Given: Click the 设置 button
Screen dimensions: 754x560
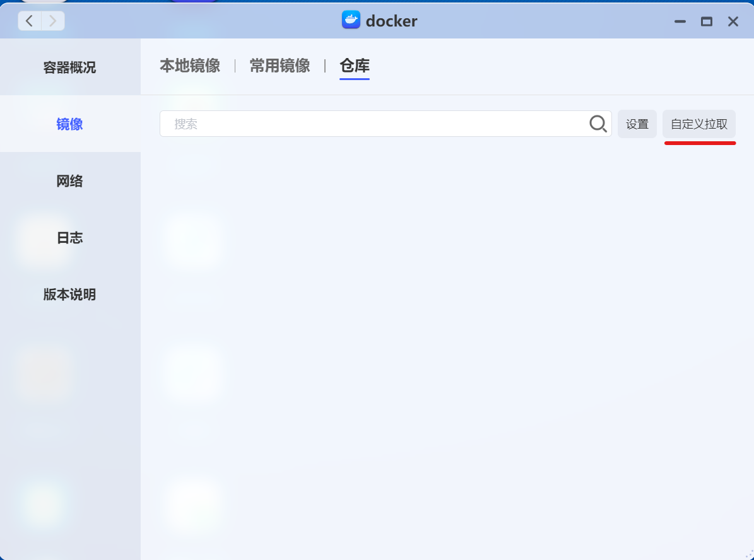Looking at the screenshot, I should pyautogui.click(x=637, y=124).
